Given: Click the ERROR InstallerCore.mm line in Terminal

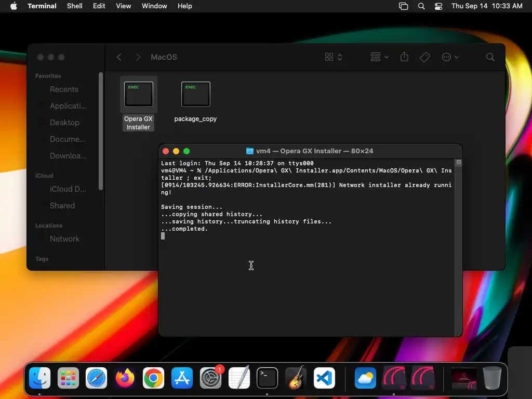Looking at the screenshot, I should [x=306, y=189].
